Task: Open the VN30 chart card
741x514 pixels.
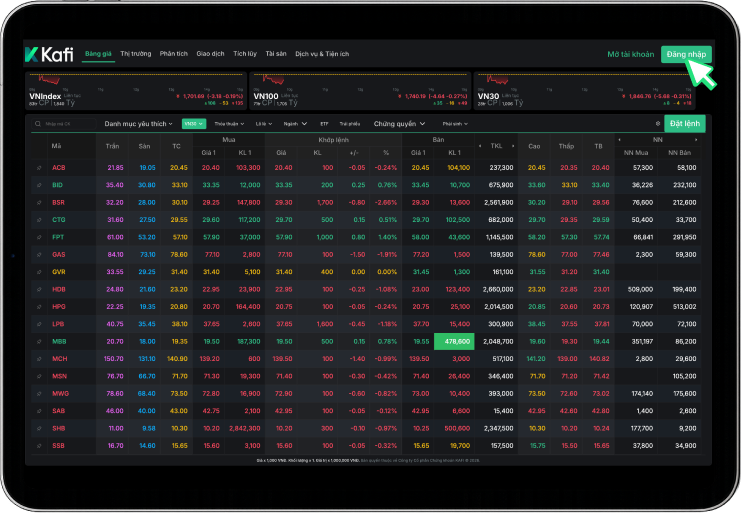Action: pyautogui.click(x=585, y=91)
